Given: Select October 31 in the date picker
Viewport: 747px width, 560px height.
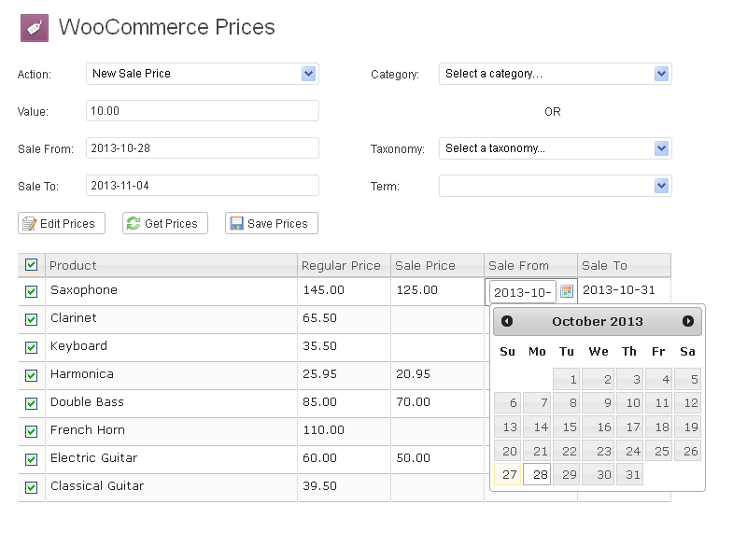Looking at the screenshot, I should tap(629, 474).
